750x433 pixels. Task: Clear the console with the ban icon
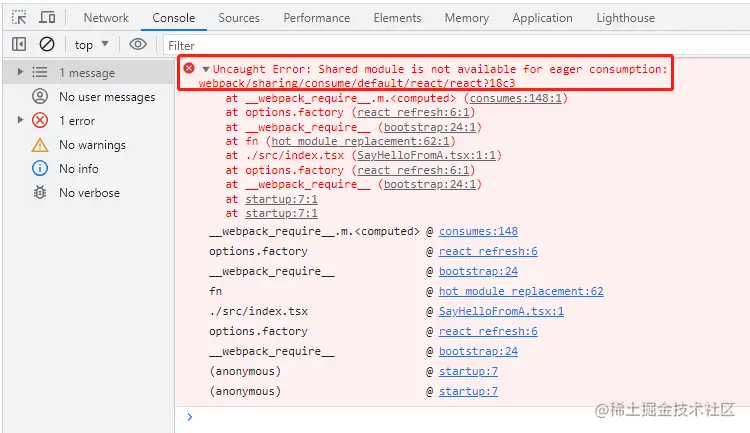point(47,44)
